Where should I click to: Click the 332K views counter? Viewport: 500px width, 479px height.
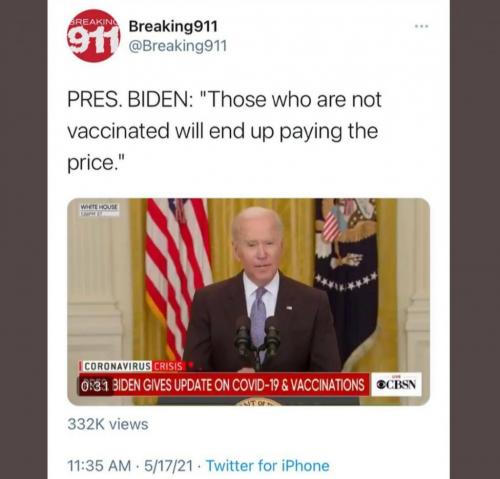click(x=108, y=424)
